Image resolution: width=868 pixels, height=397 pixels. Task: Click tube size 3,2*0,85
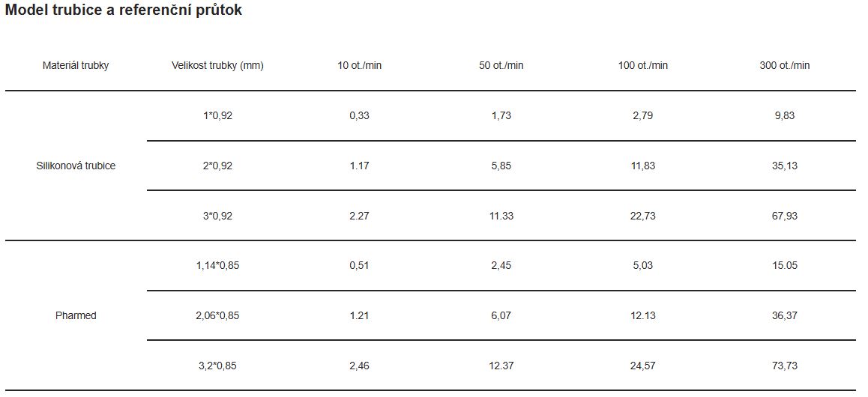(217, 366)
